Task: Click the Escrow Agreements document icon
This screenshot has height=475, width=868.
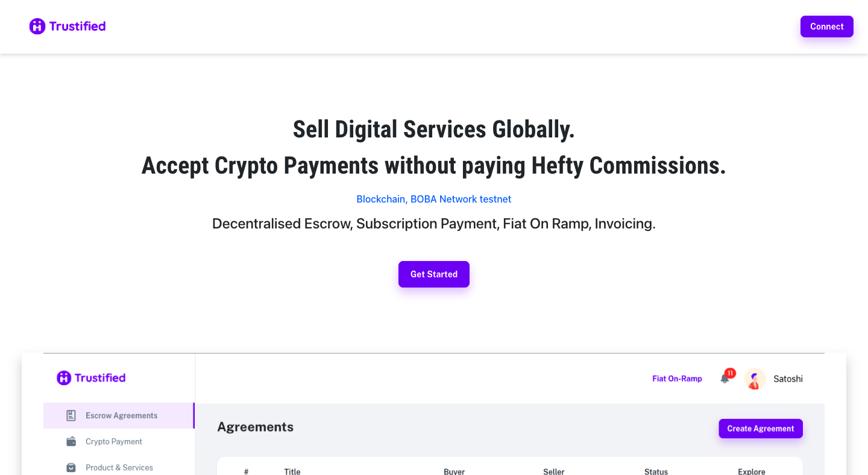Action: [71, 415]
